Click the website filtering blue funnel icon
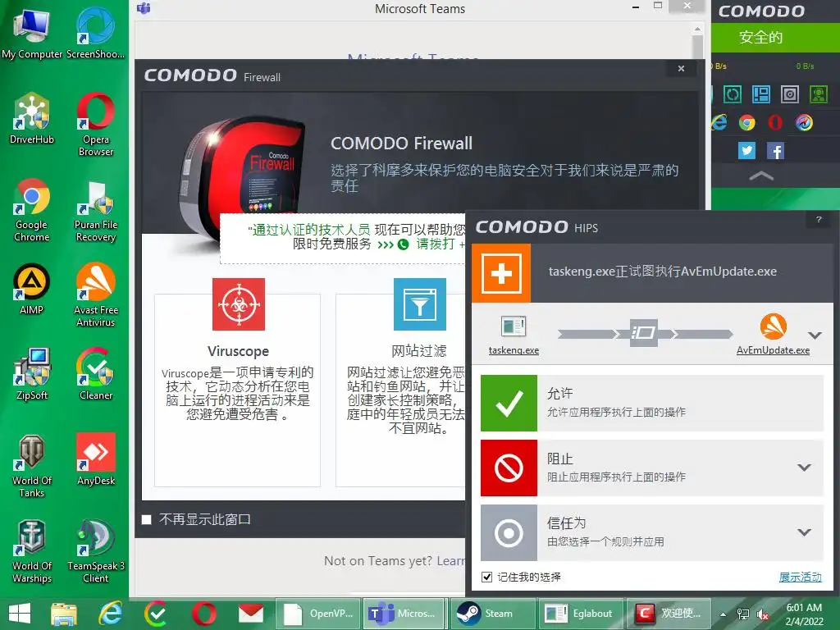840x630 pixels. click(x=419, y=304)
